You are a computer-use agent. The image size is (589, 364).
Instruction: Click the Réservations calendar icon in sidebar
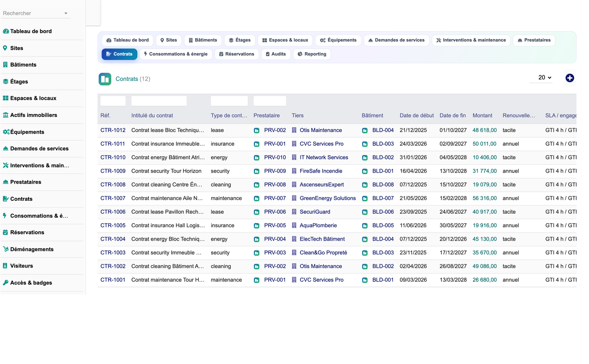pyautogui.click(x=5, y=232)
